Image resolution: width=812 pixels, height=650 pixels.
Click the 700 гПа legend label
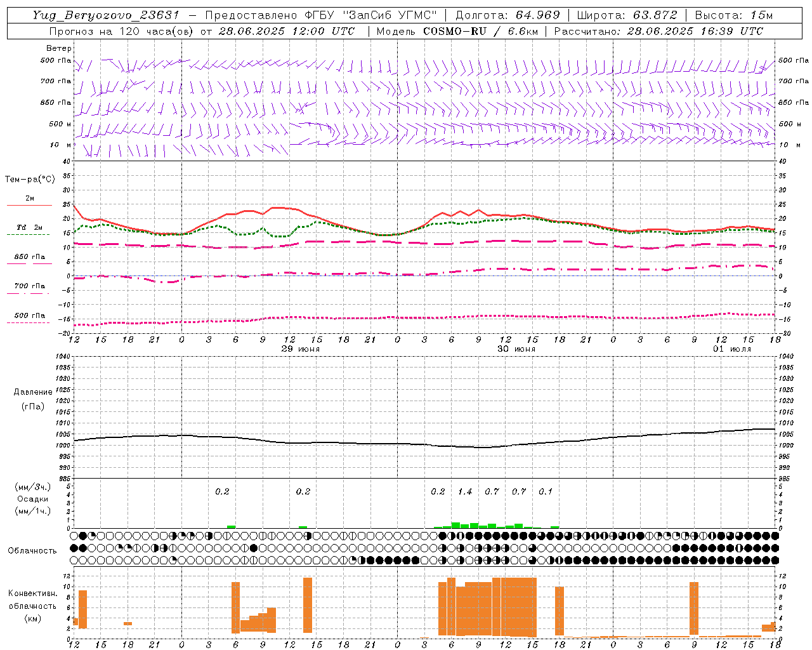(x=30, y=286)
